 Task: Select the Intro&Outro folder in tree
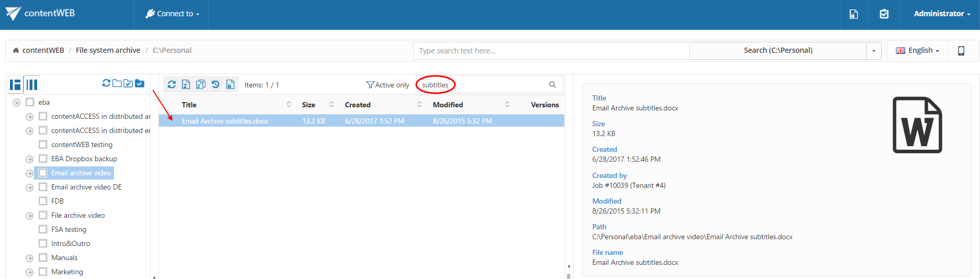click(x=71, y=243)
